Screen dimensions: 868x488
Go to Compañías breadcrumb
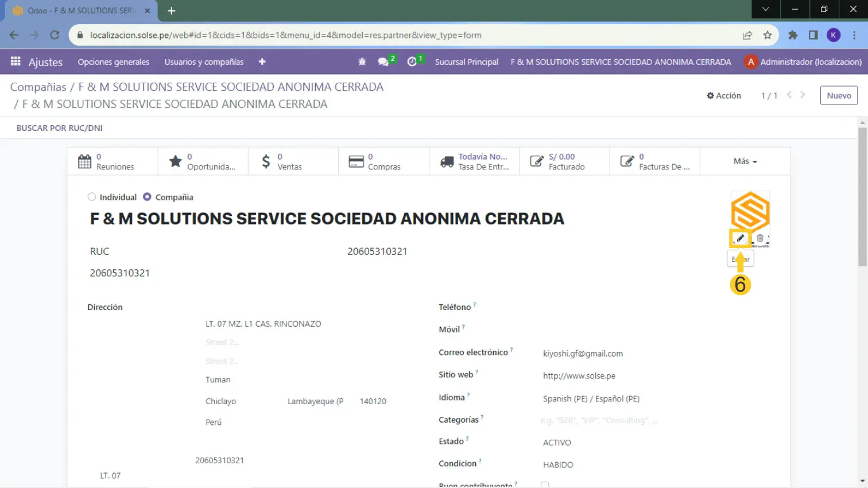tap(38, 87)
